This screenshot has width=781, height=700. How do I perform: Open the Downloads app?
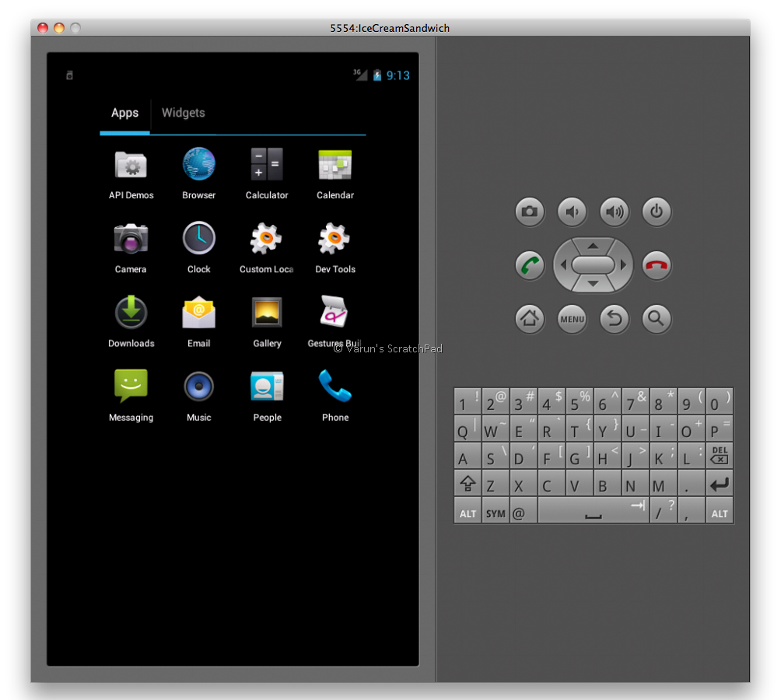coord(131,322)
